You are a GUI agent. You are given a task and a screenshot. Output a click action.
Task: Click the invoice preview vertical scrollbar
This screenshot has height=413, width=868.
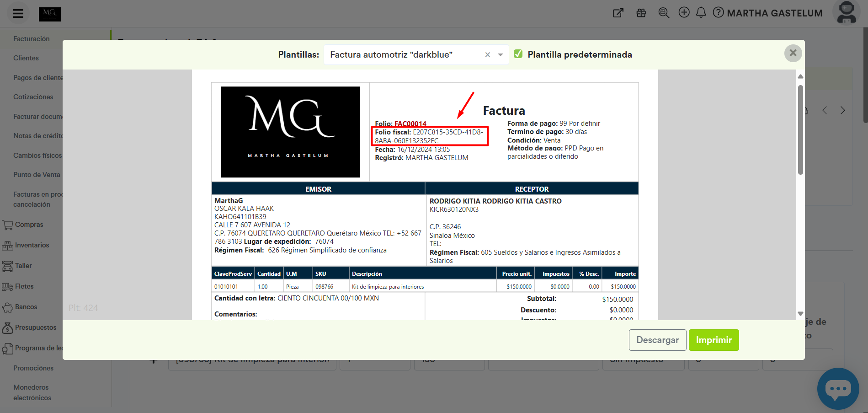(800, 129)
